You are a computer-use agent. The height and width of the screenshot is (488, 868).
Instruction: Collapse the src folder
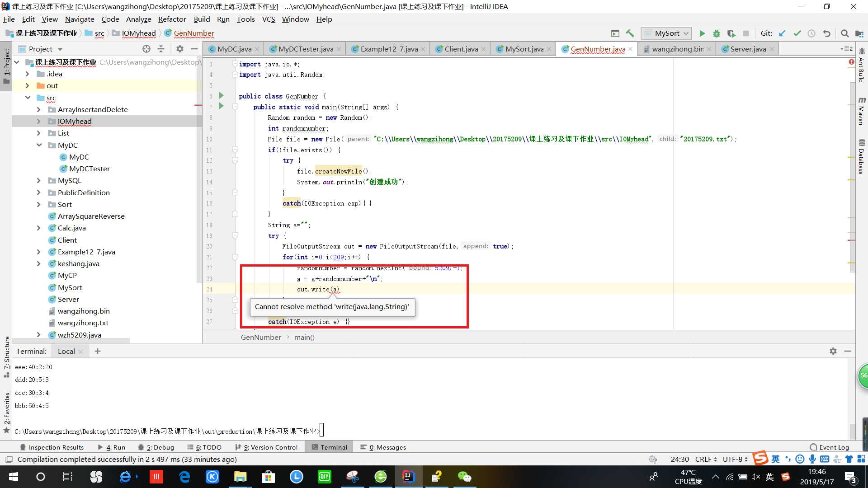coord(27,98)
